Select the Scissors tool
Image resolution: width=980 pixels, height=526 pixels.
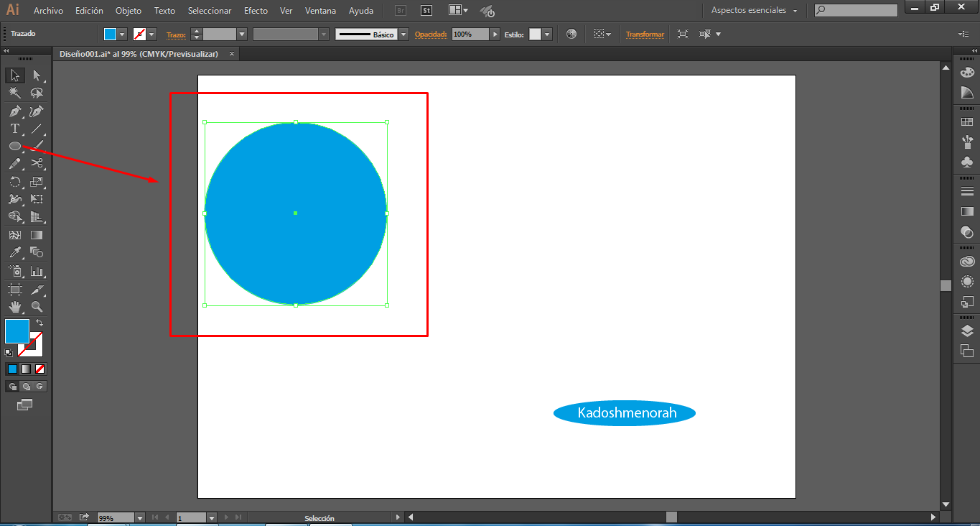coord(37,164)
